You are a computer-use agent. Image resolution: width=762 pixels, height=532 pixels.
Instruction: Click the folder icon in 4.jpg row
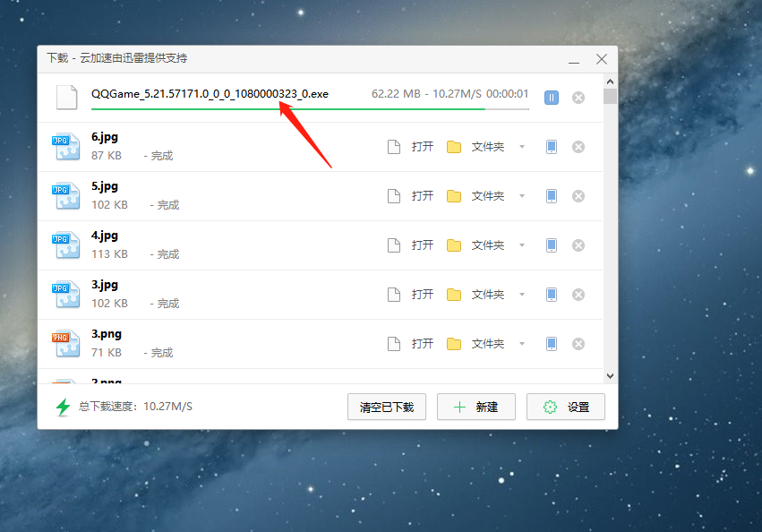[x=454, y=245]
